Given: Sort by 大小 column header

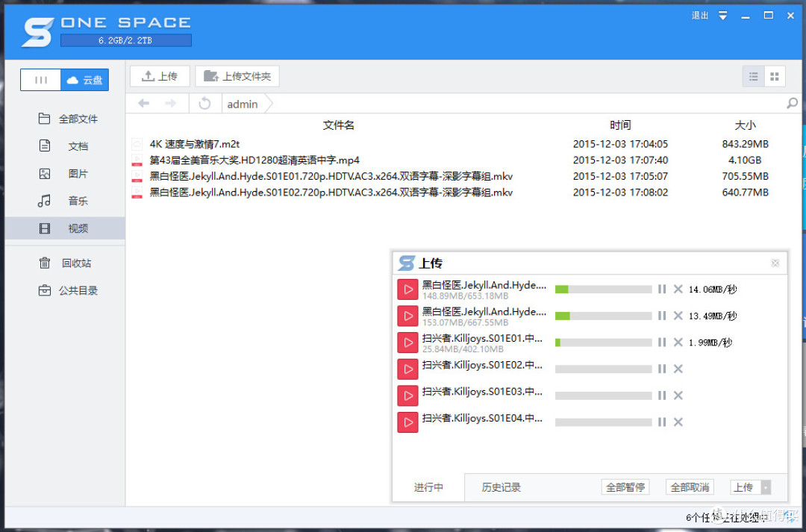Looking at the screenshot, I should pyautogui.click(x=746, y=125).
